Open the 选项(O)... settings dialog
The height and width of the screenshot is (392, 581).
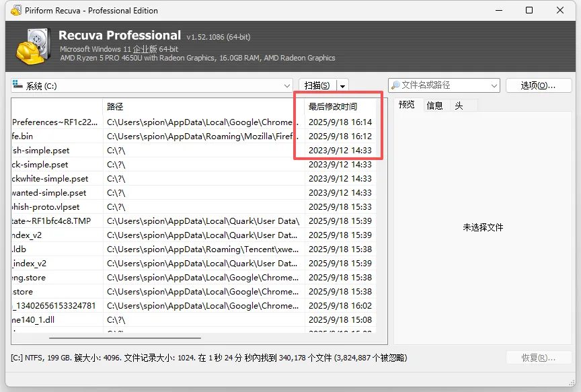click(x=539, y=85)
